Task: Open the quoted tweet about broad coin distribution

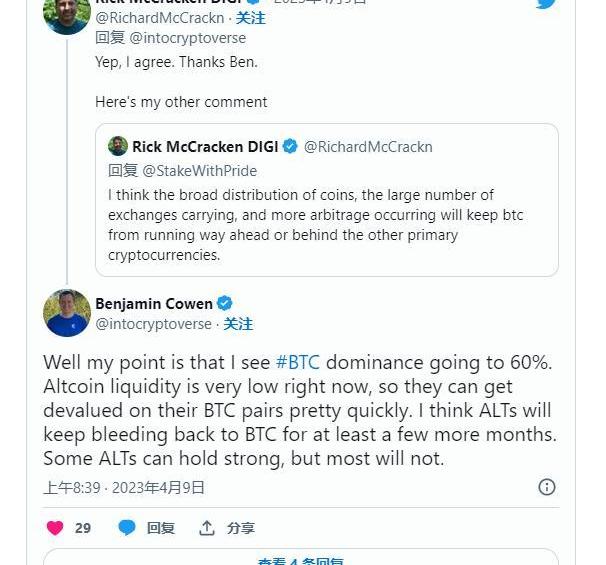Action: pyautogui.click(x=326, y=225)
